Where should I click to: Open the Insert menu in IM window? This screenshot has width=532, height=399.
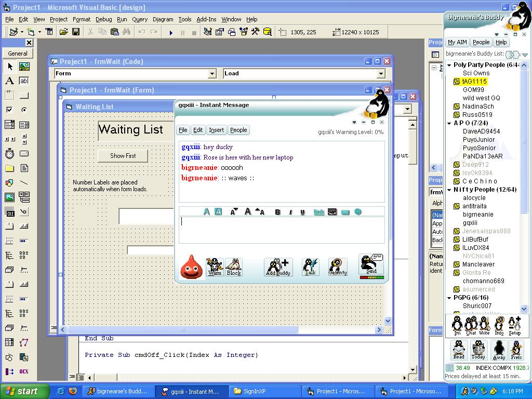point(216,130)
